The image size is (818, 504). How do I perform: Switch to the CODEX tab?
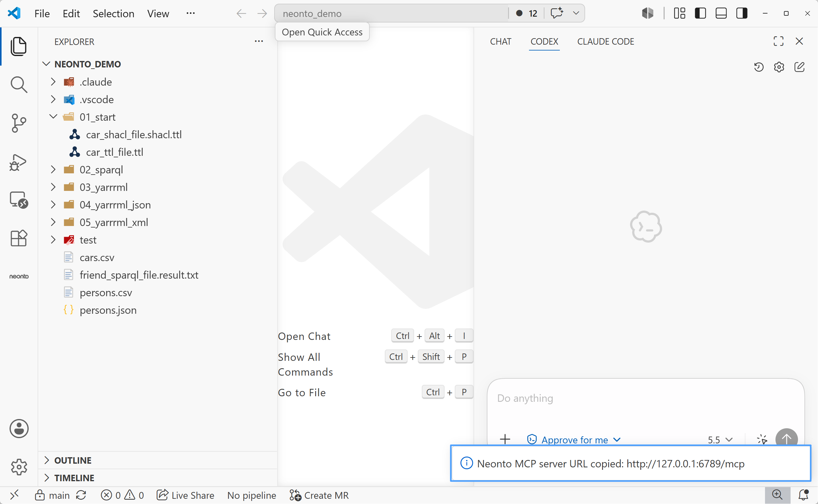(x=544, y=42)
